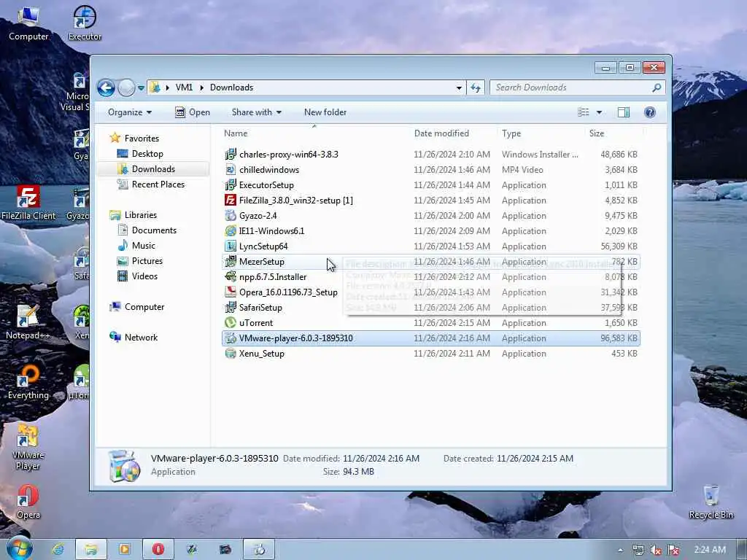Select the LyncSetup64 file icon
Viewport: 747px width, 560px height.
231,246
